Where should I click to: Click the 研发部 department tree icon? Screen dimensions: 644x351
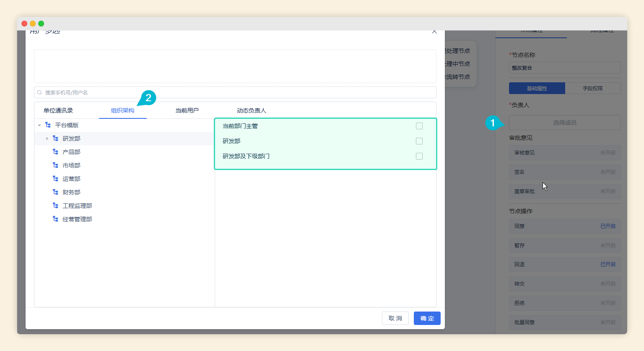click(55, 139)
